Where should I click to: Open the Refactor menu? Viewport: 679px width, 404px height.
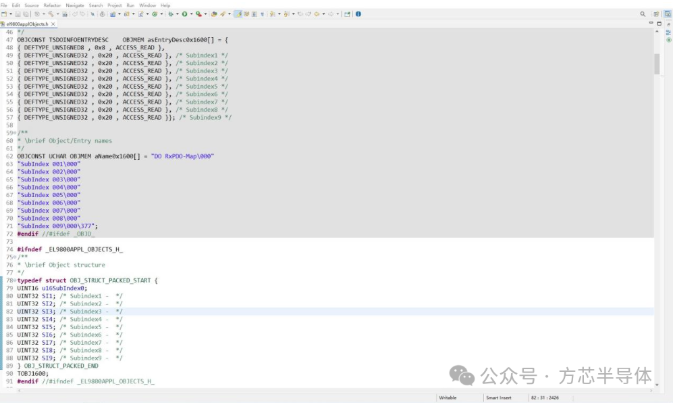(52, 5)
